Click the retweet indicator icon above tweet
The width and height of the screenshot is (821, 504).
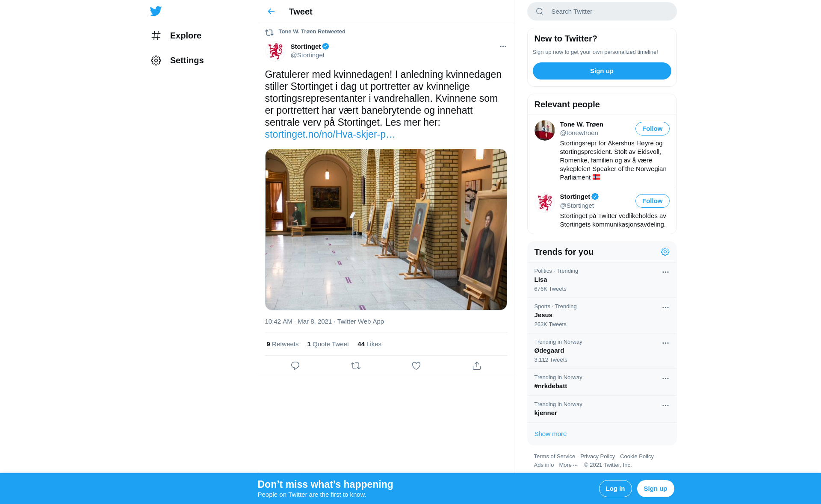pos(269,32)
